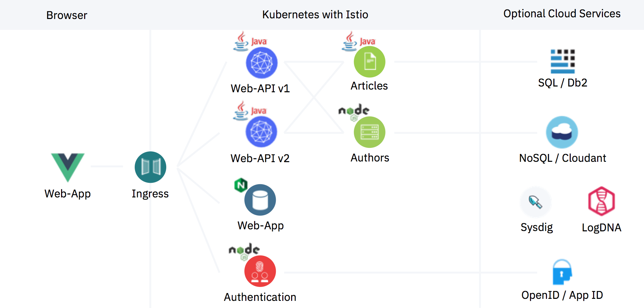Screen dimensions: 644x308
Task: Click the Web-API v2 blue mesh icon
Action: point(261,132)
